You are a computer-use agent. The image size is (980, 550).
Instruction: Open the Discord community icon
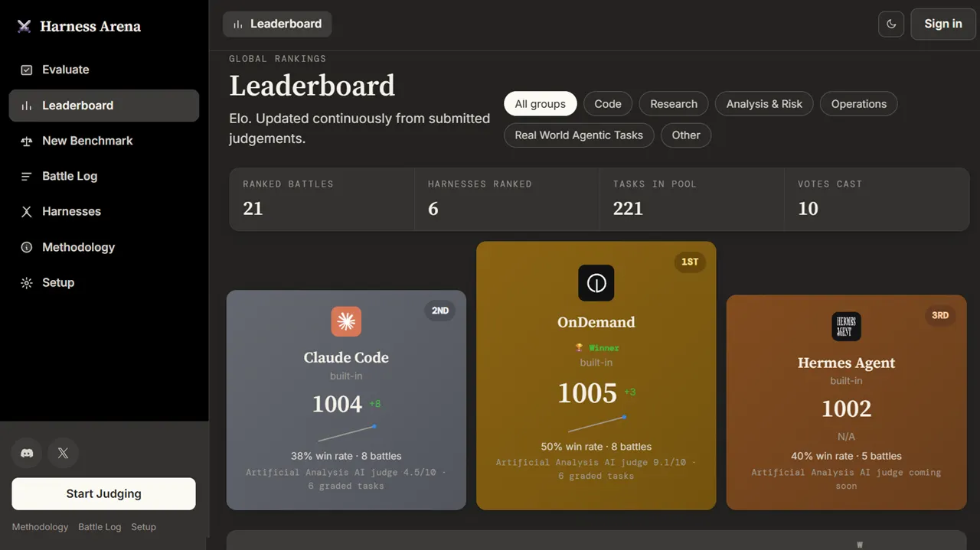coord(27,453)
